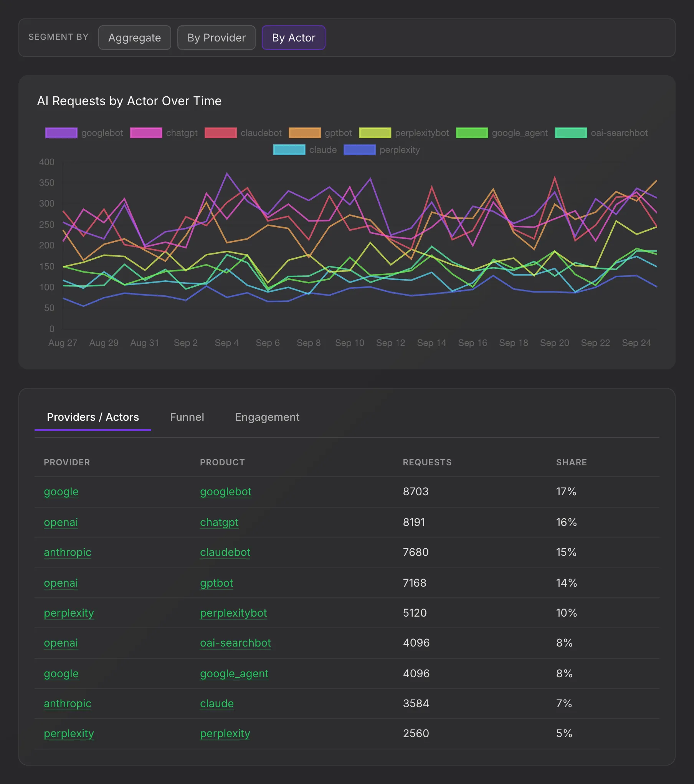Screen dimensions: 694x784
Task: Toggle chatgpt legend color swatch
Action: [x=146, y=133]
